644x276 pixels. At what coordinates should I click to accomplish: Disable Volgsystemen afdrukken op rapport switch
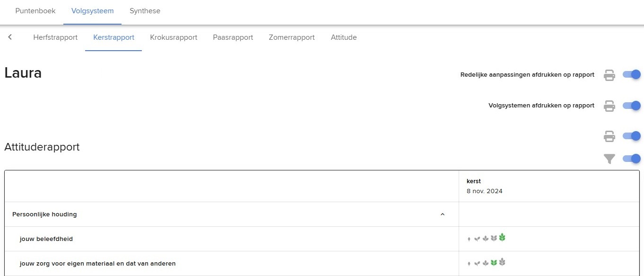tap(632, 105)
